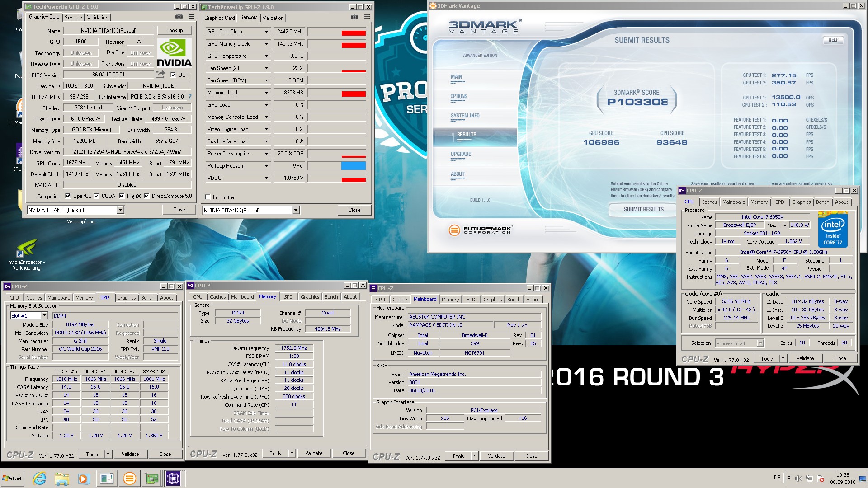Switch to 3DMark Vantage orange taskbar icon

click(129, 479)
